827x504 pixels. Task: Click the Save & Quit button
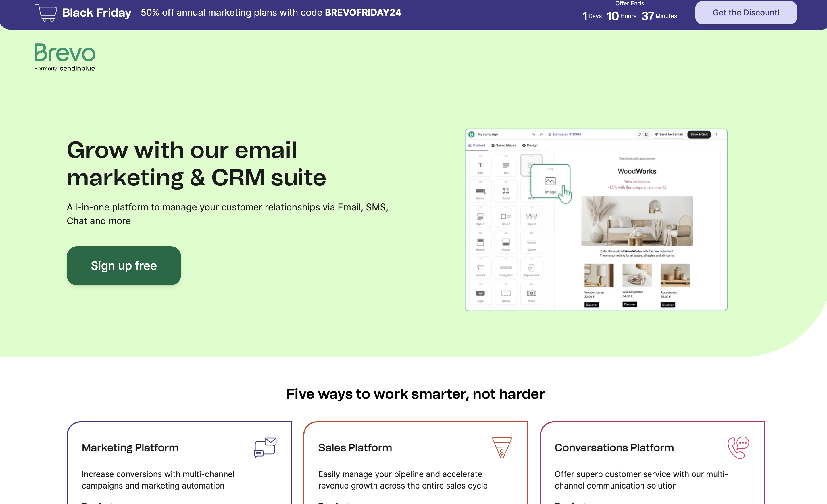click(699, 135)
